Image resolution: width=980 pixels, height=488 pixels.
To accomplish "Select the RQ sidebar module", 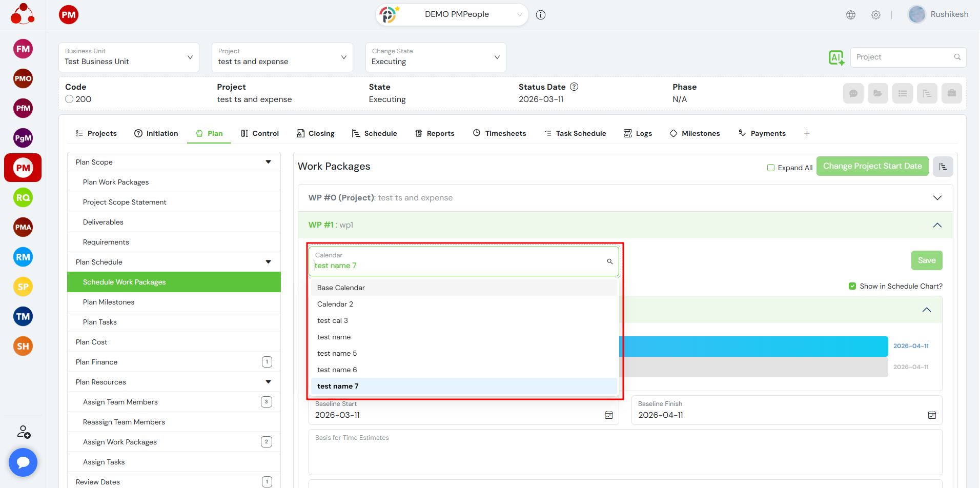I will (x=23, y=197).
